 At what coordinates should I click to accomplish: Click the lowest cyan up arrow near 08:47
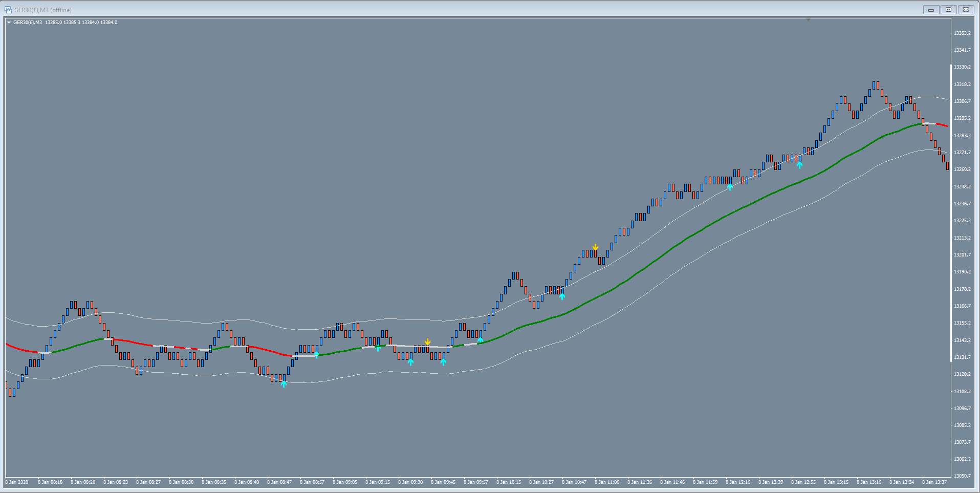pyautogui.click(x=284, y=384)
